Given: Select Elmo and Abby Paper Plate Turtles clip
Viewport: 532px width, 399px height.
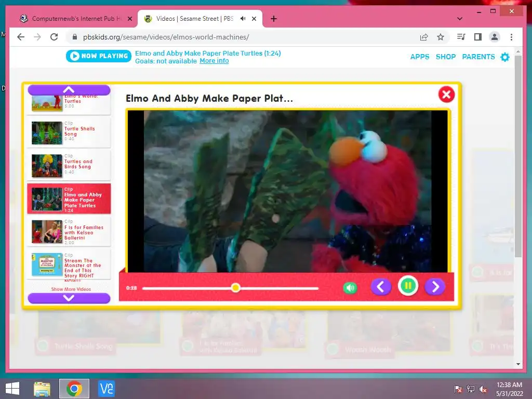Looking at the screenshot, I should pos(69,198).
